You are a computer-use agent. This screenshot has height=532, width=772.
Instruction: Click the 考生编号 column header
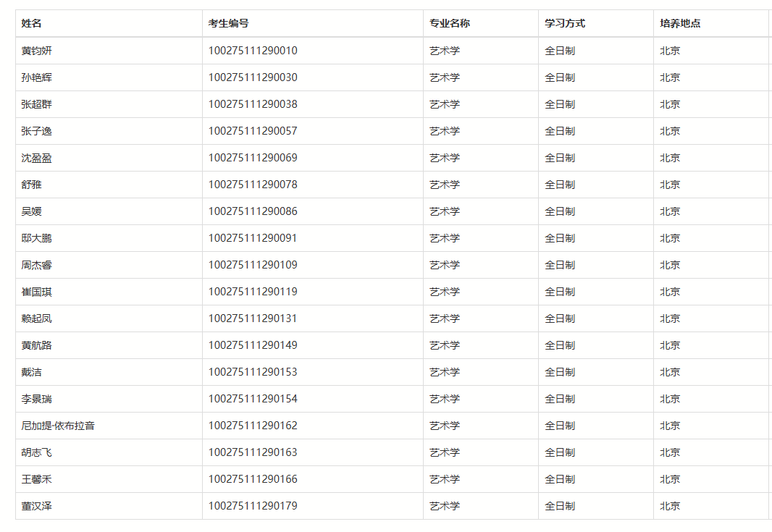click(x=228, y=22)
